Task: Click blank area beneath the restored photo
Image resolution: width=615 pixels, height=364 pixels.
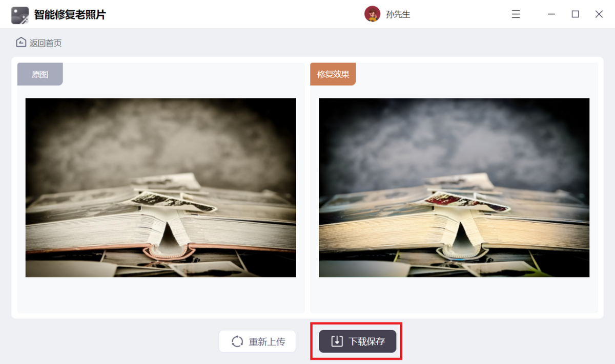Action: pos(454,295)
